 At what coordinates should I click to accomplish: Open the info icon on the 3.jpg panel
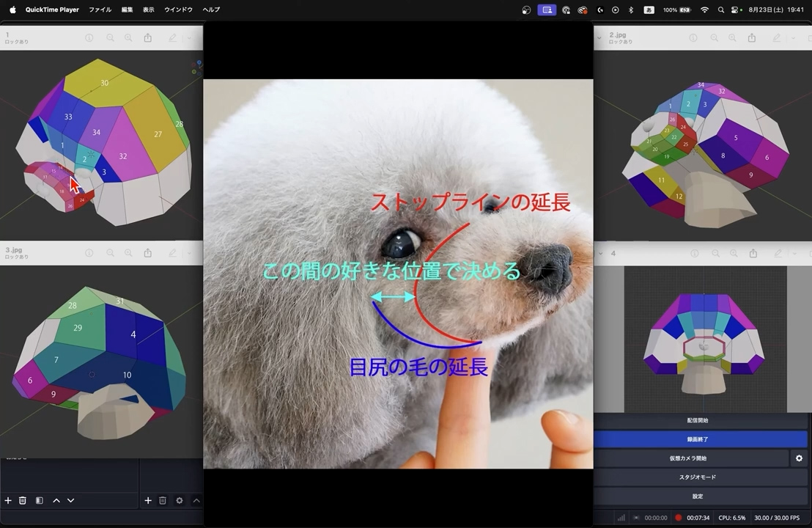click(x=89, y=252)
